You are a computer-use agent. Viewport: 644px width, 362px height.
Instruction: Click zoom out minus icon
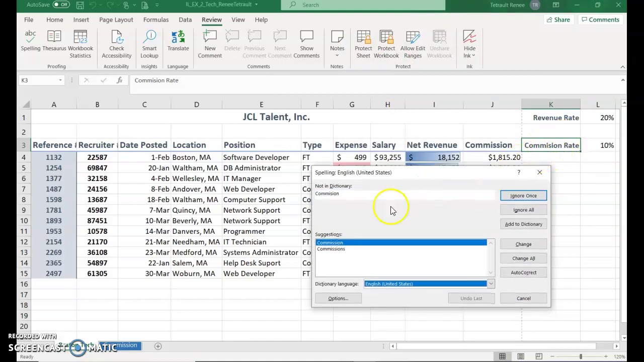(x=552, y=356)
